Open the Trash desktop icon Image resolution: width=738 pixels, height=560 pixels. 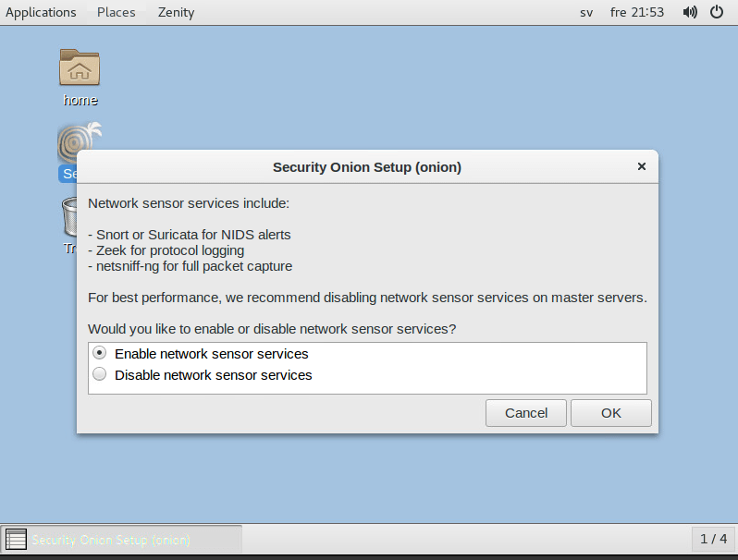coord(68,218)
